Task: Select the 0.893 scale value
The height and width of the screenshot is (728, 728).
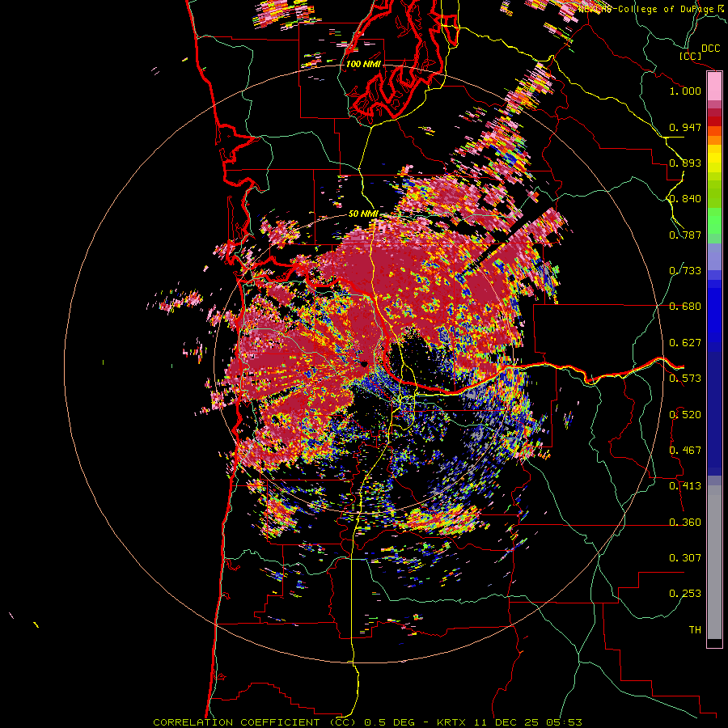Action: point(685,163)
